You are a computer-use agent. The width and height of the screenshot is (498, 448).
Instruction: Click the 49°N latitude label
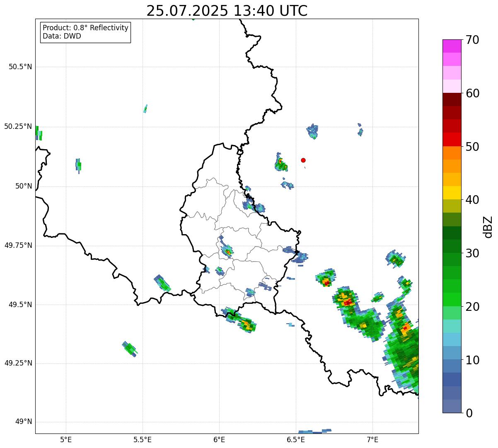[24, 422]
